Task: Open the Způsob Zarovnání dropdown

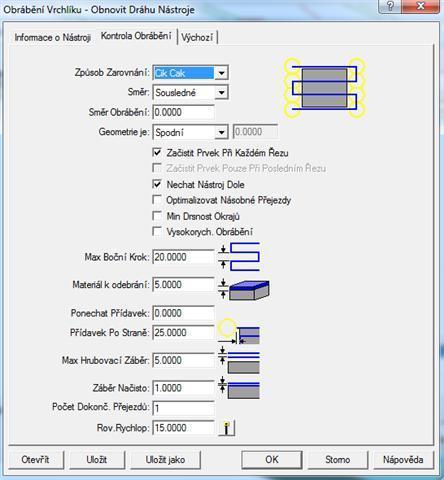Action: [221, 73]
